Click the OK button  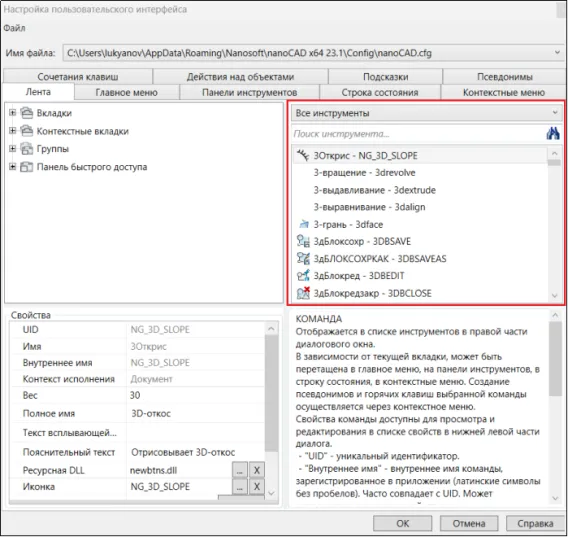tap(402, 524)
